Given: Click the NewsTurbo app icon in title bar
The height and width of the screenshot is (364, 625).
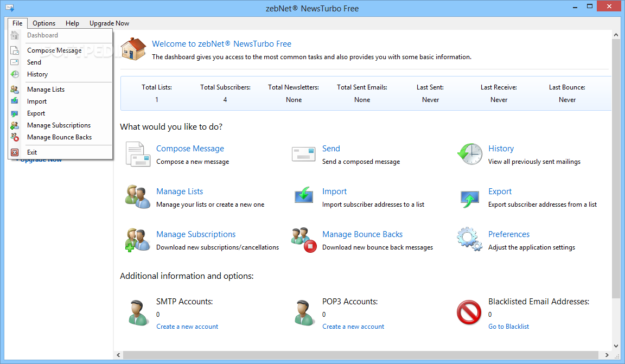Looking at the screenshot, I should pos(10,8).
